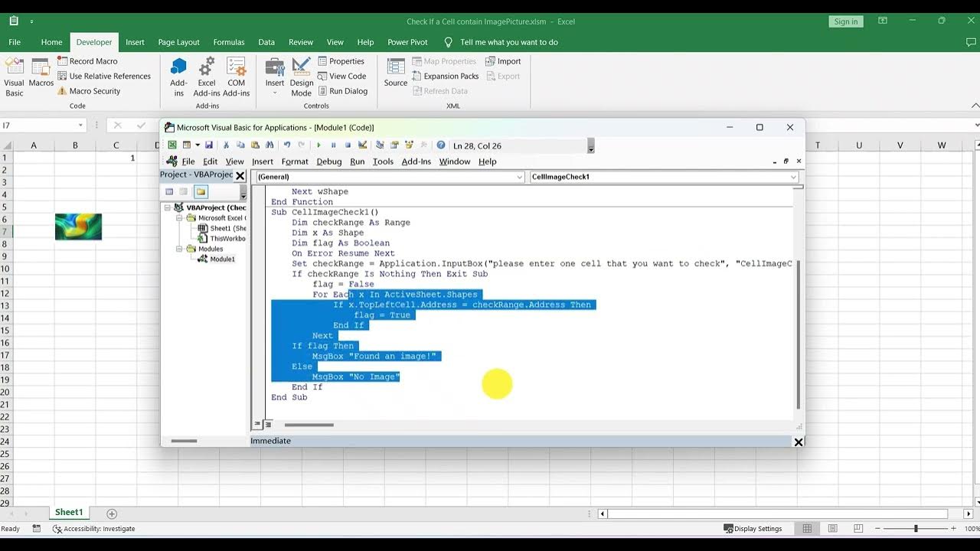Viewport: 980px width, 551px height.
Task: Click Display Settings in status bar
Action: (753, 529)
